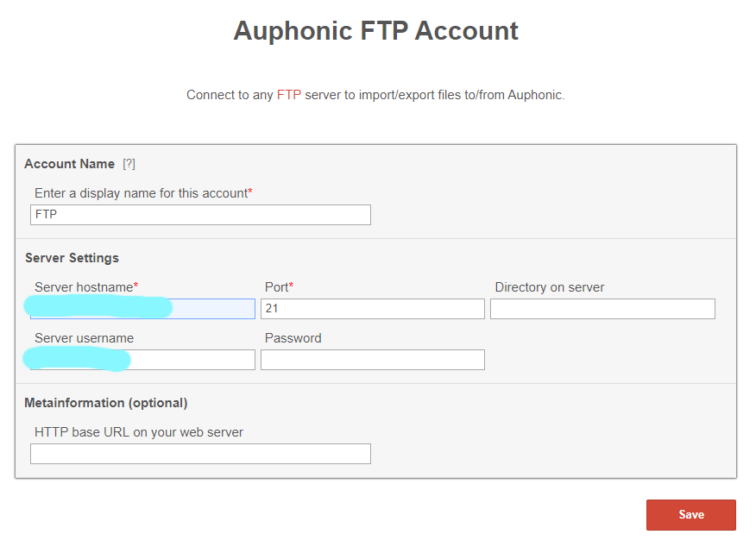Focus the display name field containing FTP

(x=200, y=215)
